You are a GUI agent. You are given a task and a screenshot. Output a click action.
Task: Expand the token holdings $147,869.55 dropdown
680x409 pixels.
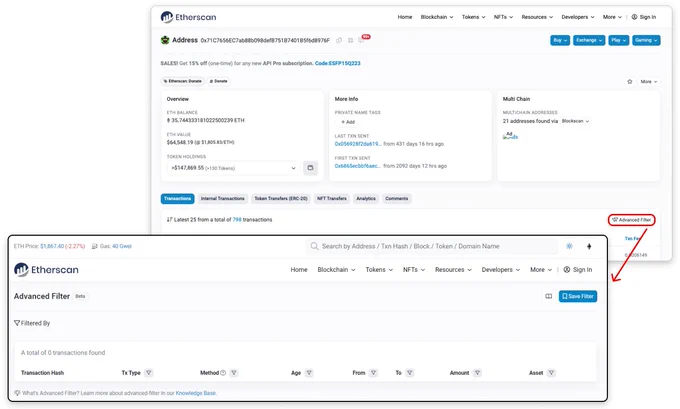pos(233,168)
